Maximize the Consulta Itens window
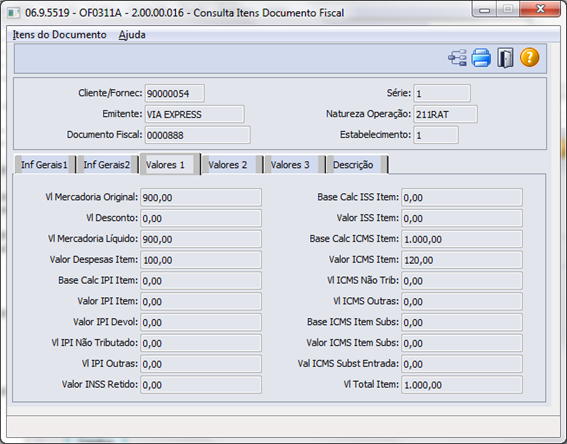 (508, 9)
